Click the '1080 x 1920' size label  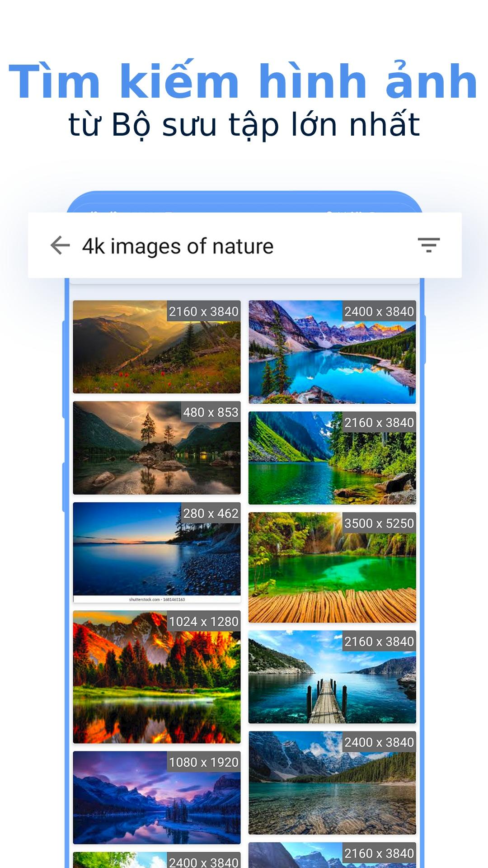[x=203, y=762]
